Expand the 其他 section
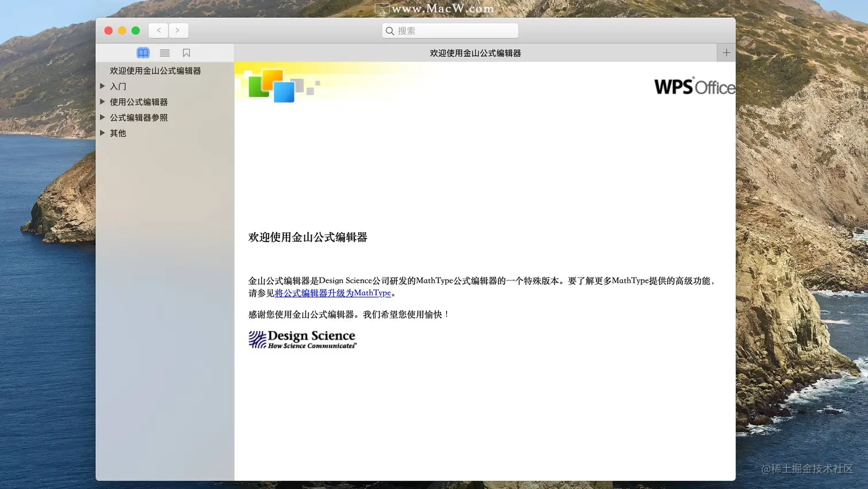868x489 pixels. (x=102, y=133)
